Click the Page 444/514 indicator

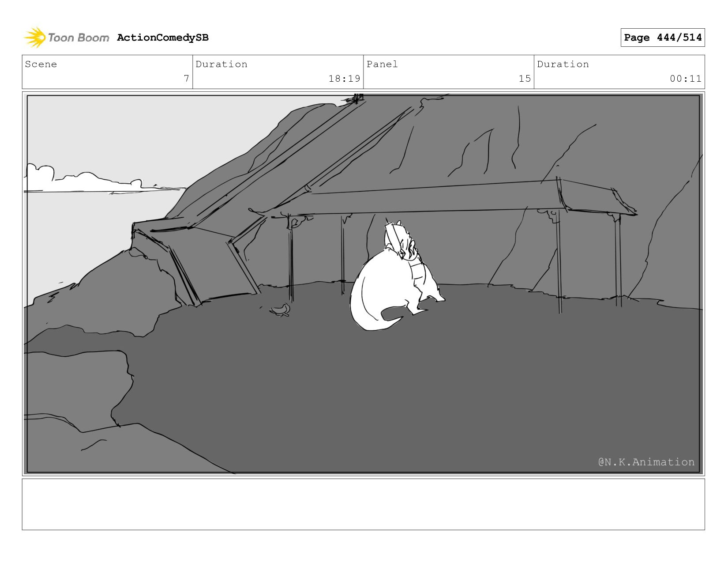(x=663, y=38)
